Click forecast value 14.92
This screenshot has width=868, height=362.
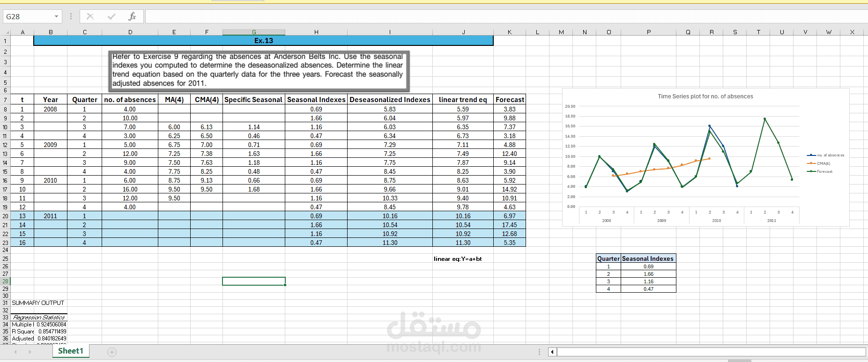(510, 189)
